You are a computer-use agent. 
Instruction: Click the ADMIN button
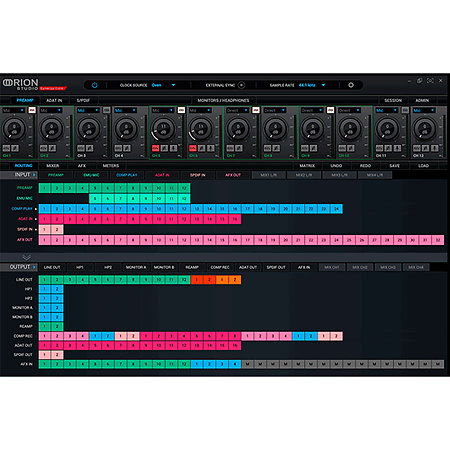tap(422, 100)
